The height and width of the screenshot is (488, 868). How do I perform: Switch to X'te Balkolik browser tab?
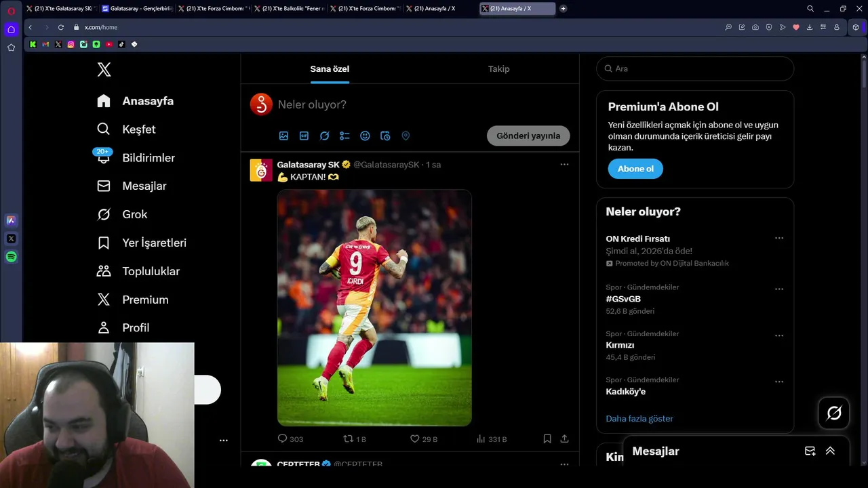(x=290, y=9)
